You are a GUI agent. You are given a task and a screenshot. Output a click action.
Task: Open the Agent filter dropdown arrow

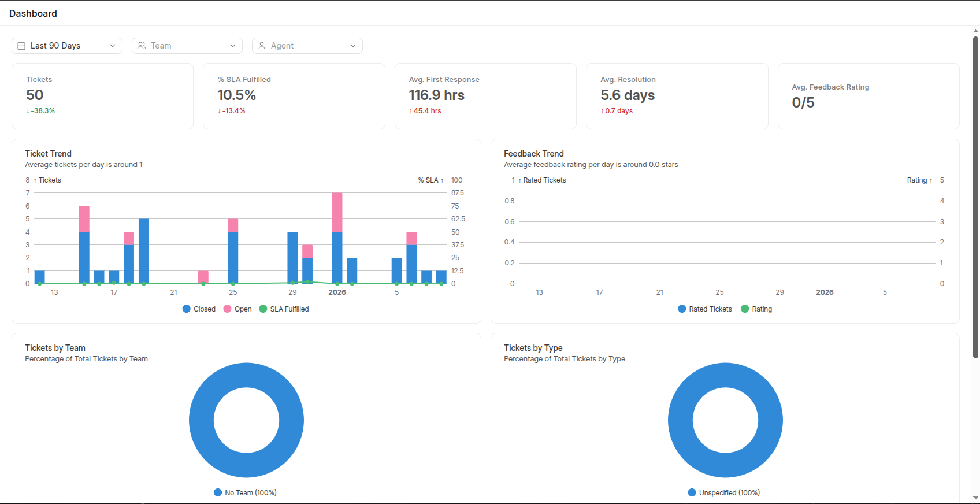coord(353,46)
